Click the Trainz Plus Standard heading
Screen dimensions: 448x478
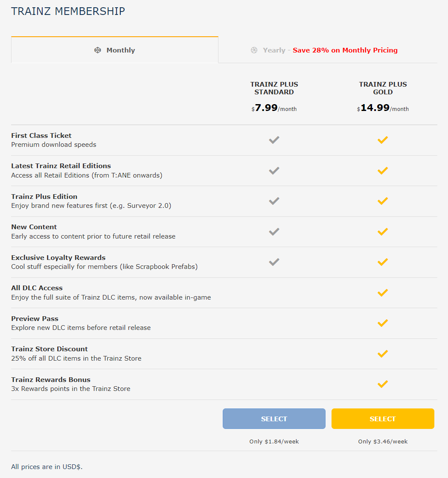[274, 88]
